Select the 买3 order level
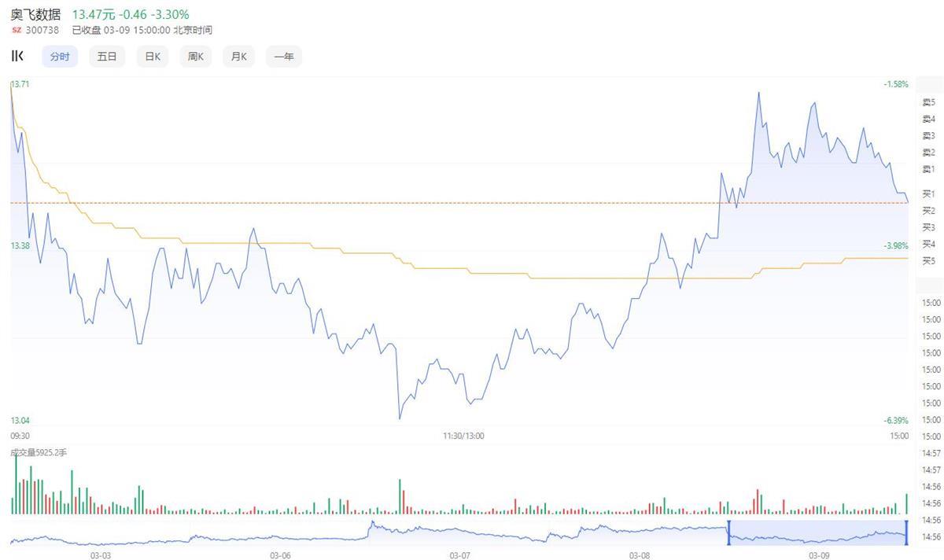This screenshot has height=560, width=944. 928,227
